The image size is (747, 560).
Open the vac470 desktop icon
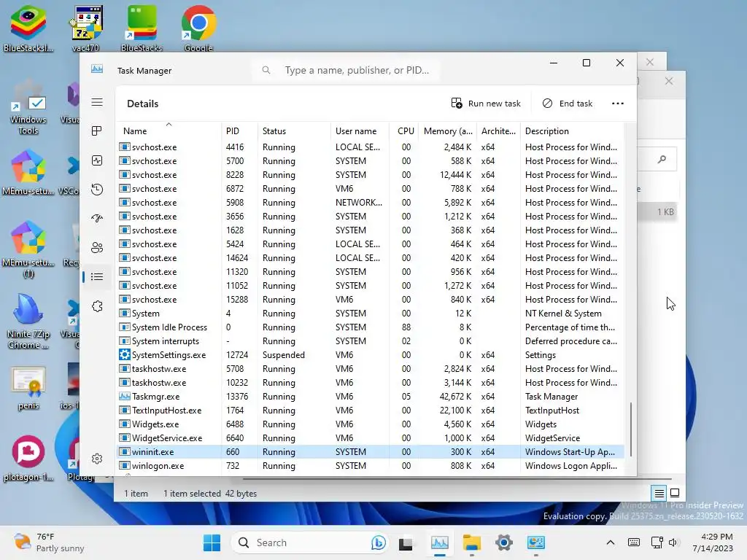pos(86,28)
